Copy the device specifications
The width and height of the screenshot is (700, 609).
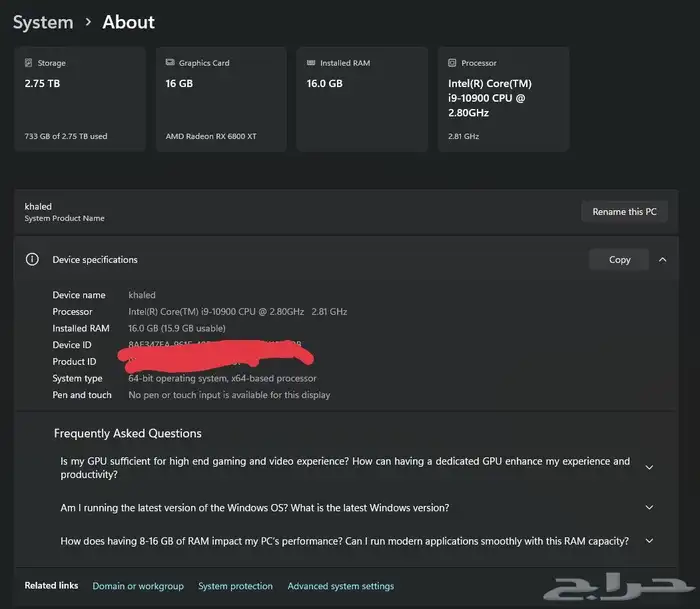click(619, 259)
